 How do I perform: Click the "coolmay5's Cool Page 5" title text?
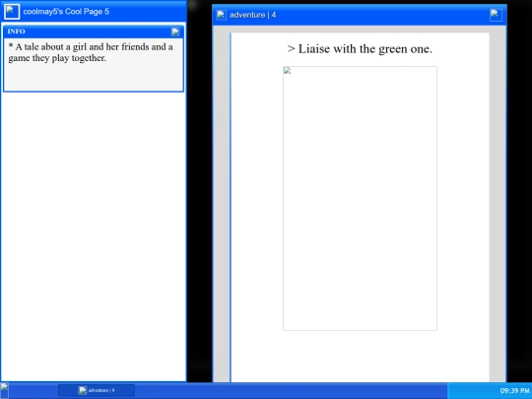tap(66, 12)
